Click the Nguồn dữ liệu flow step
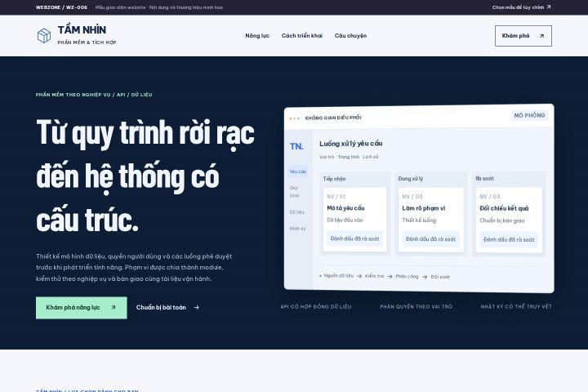Image resolution: width=588 pixels, height=392 pixels. 338,275
